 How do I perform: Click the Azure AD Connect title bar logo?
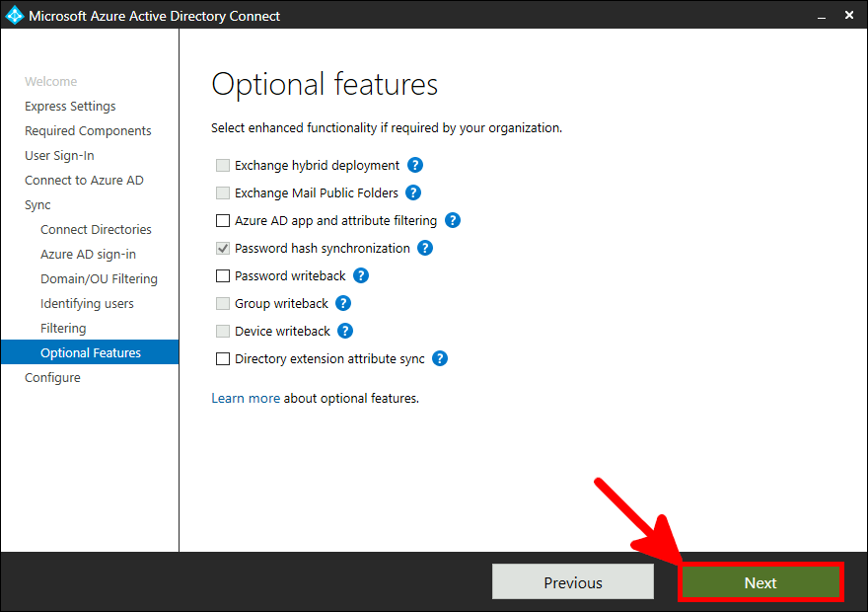(x=13, y=15)
